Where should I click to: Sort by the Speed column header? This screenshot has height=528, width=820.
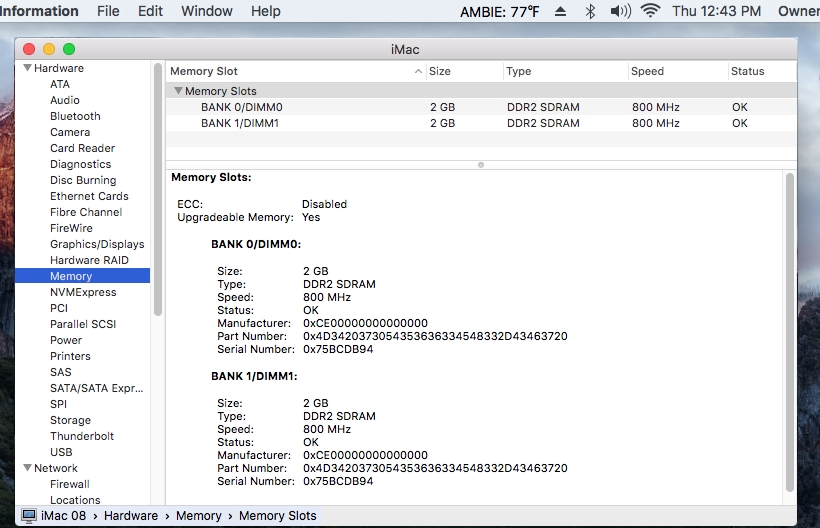pyautogui.click(x=678, y=71)
